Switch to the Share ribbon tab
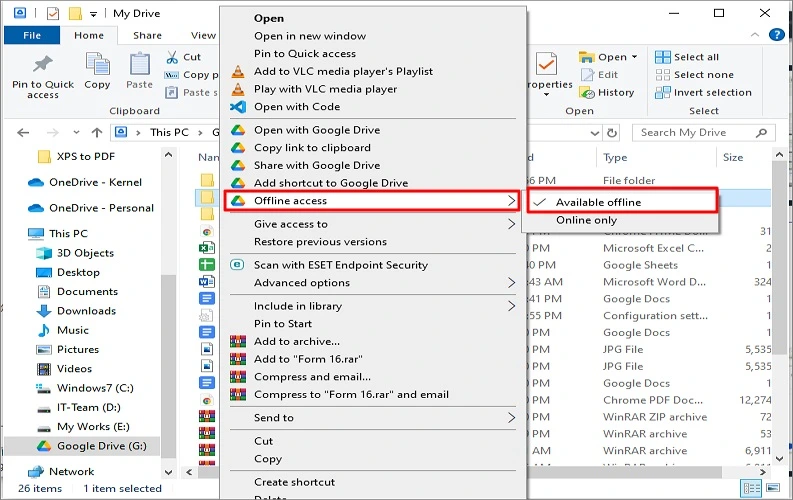 [148, 35]
